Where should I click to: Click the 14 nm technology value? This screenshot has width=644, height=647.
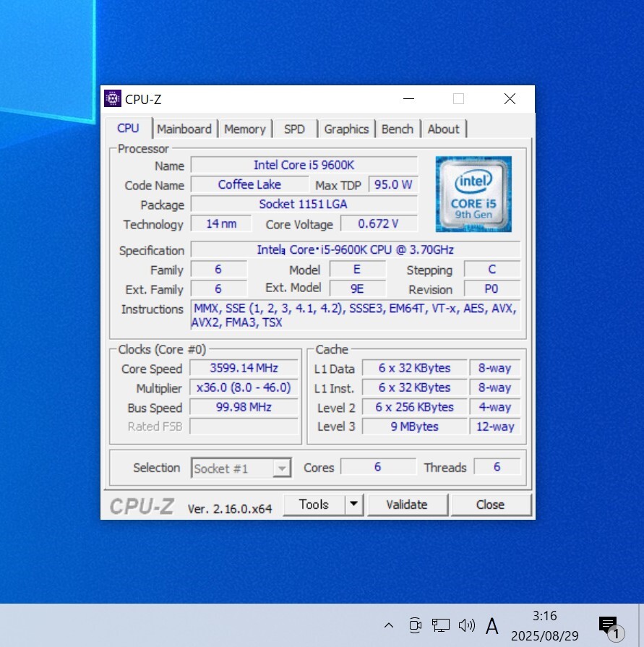pyautogui.click(x=221, y=223)
